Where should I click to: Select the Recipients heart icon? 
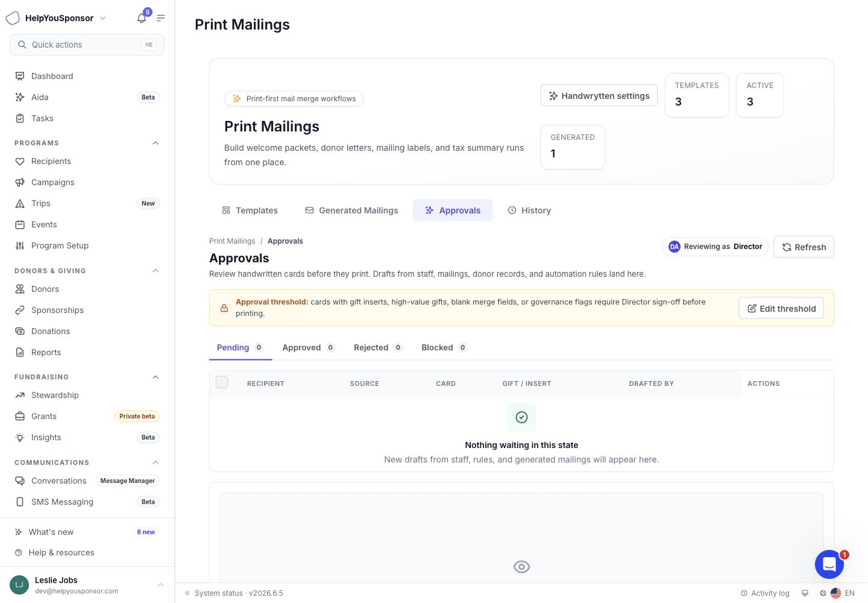click(x=20, y=161)
